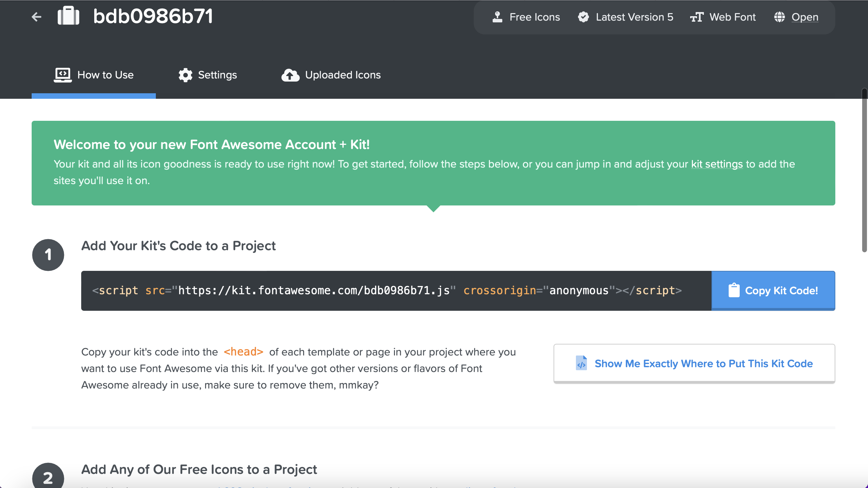The height and width of the screenshot is (488, 868).
Task: Click the page vertical scrollbar
Action: coord(865,170)
